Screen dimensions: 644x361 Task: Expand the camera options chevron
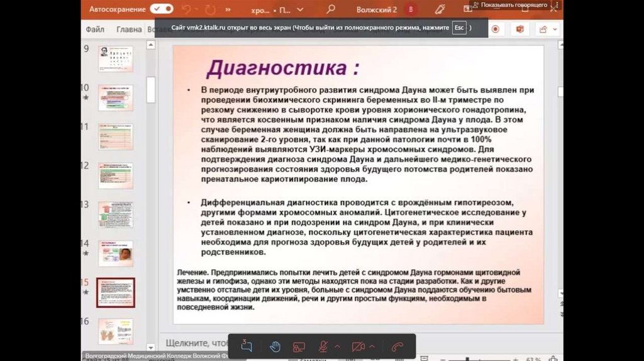[372, 347]
